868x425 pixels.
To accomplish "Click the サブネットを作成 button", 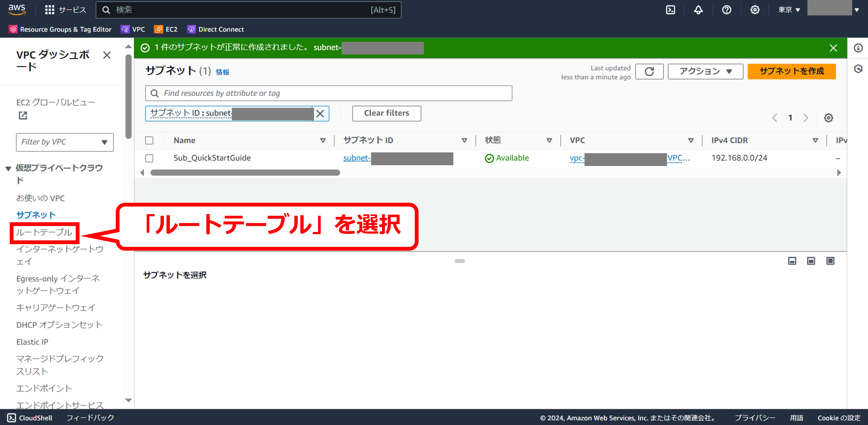I will point(791,71).
